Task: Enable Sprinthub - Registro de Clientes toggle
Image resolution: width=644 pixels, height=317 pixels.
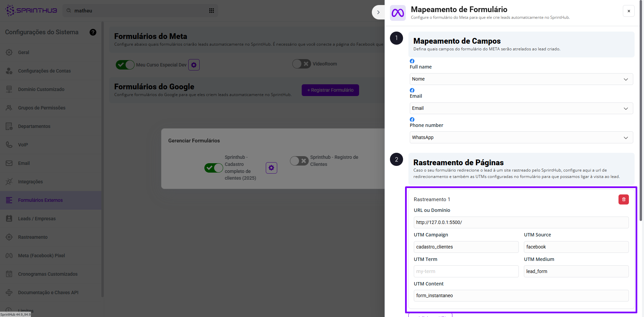Action: point(299,161)
